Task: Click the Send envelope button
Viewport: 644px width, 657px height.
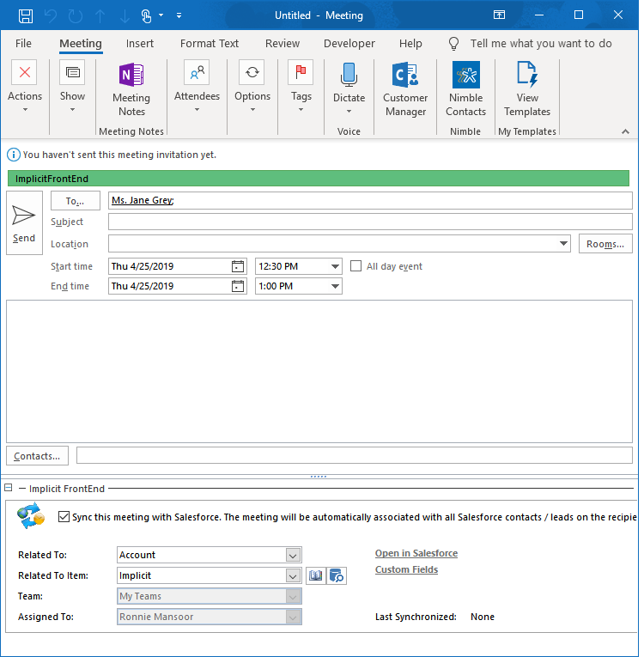Action: pyautogui.click(x=24, y=222)
